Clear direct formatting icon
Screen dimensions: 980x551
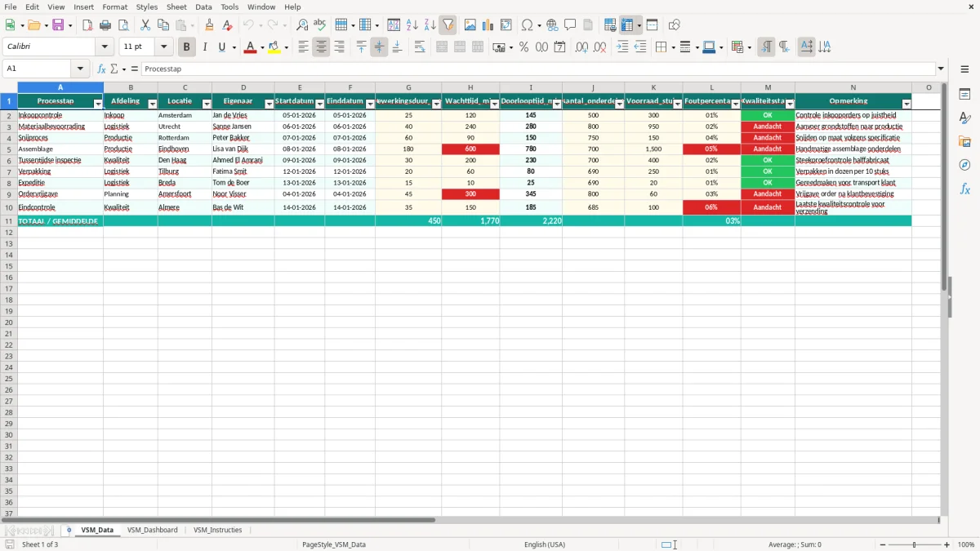coord(228,25)
